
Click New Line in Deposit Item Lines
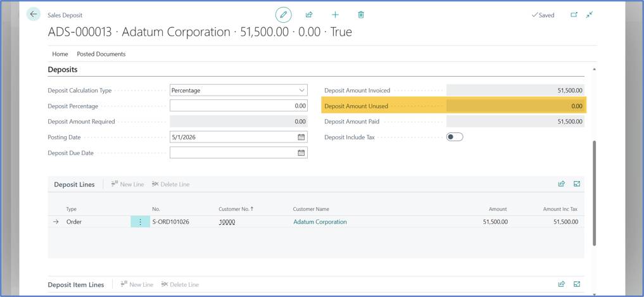(x=137, y=284)
